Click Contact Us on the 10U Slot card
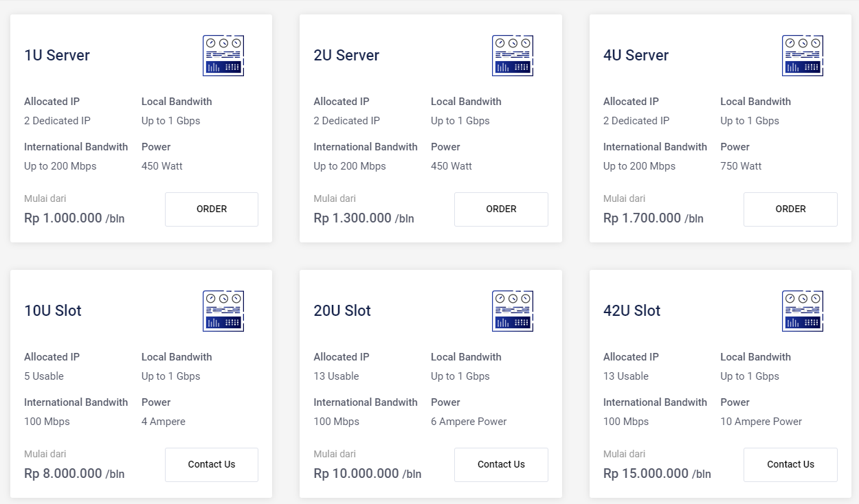 212,465
